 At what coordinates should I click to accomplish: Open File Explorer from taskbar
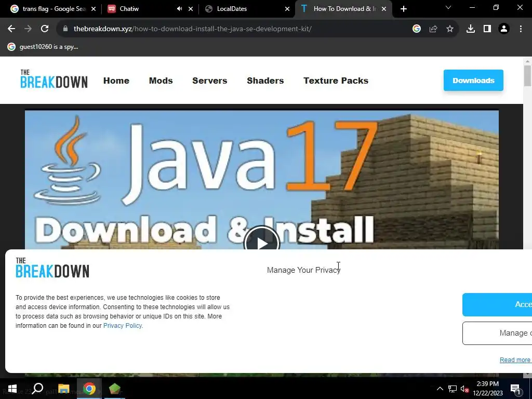63,389
